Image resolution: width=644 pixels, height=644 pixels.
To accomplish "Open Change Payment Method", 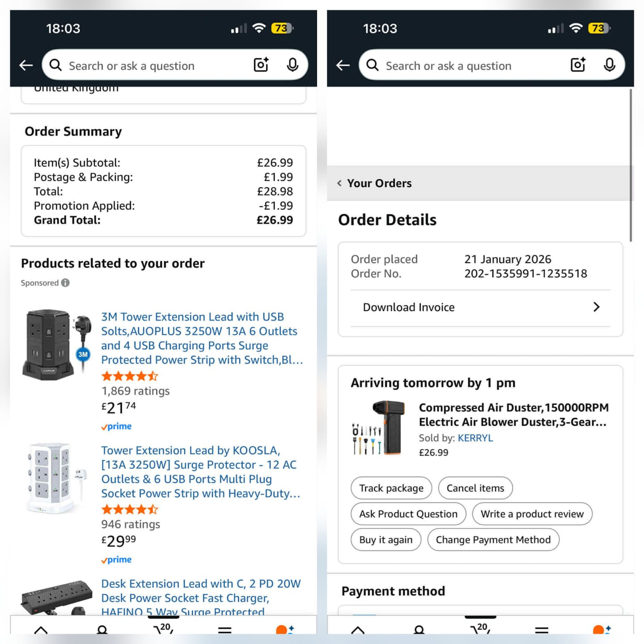I will tap(493, 540).
